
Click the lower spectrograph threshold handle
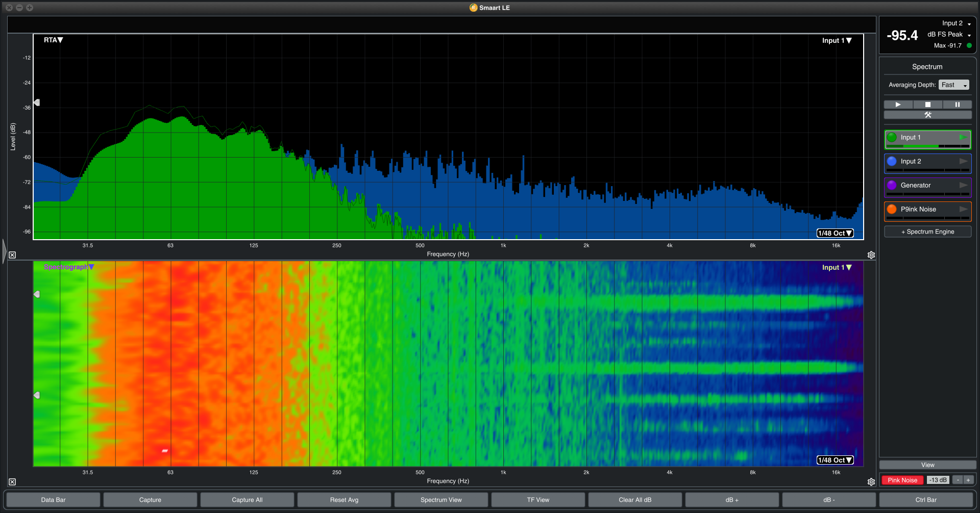[37, 395]
